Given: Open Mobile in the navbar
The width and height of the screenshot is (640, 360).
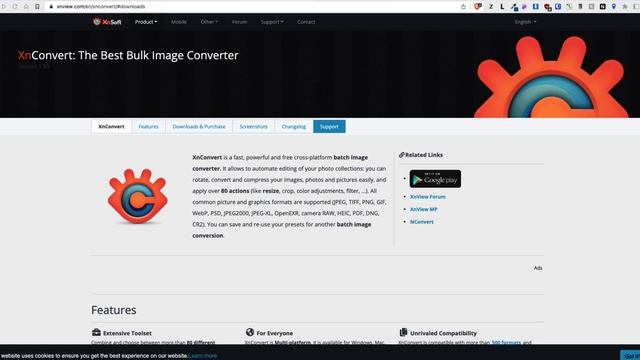Looking at the screenshot, I should coord(179,22).
